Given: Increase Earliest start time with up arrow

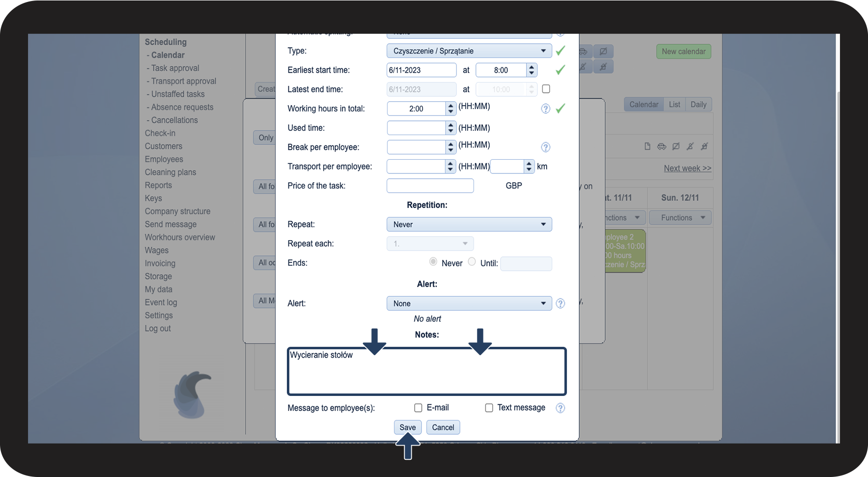Looking at the screenshot, I should tap(532, 67).
